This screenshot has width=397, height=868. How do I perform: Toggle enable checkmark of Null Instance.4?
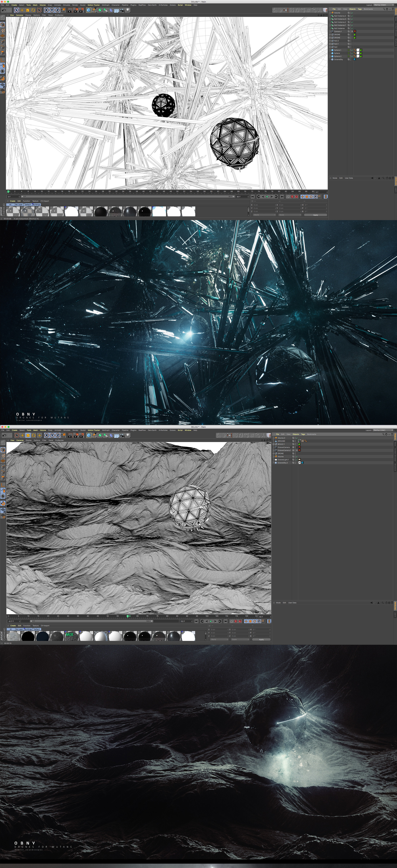click(352, 16)
